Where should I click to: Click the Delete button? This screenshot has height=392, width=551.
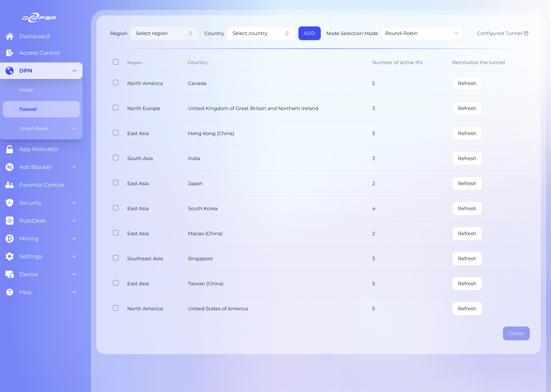pyautogui.click(x=516, y=333)
